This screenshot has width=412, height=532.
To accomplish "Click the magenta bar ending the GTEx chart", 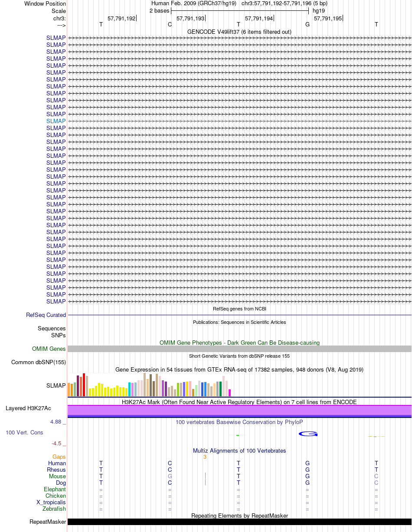I will coord(230,393).
